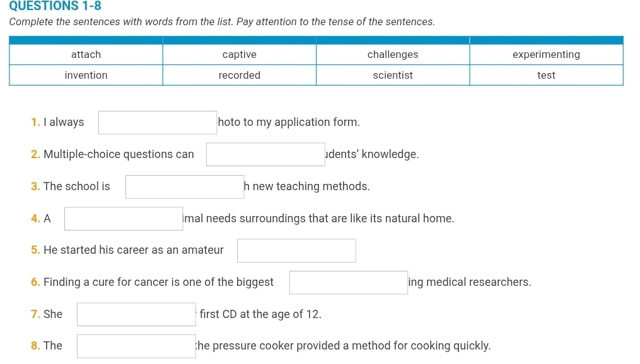Viewport: 640px width, 364px height.
Task: Click the input box following 'She'
Action: click(136, 315)
